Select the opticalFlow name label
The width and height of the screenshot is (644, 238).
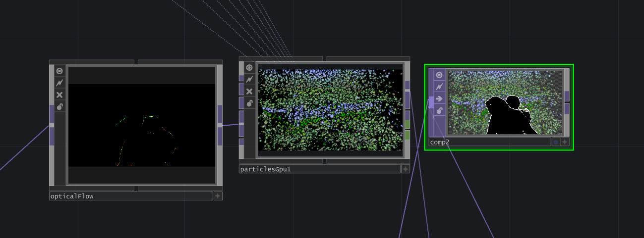click(131, 196)
